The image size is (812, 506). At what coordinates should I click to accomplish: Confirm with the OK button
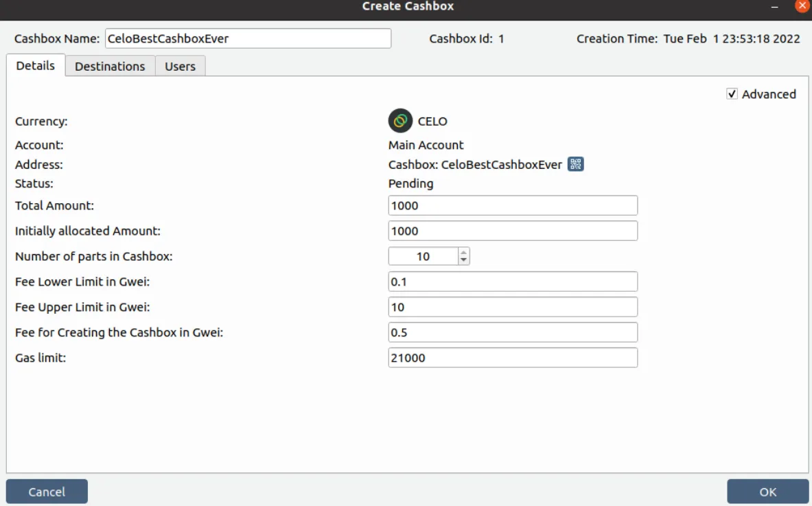click(x=767, y=492)
